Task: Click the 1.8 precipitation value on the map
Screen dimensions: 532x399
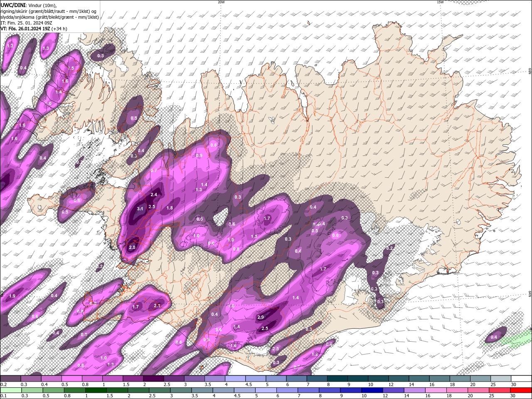Action: pyautogui.click(x=170, y=208)
